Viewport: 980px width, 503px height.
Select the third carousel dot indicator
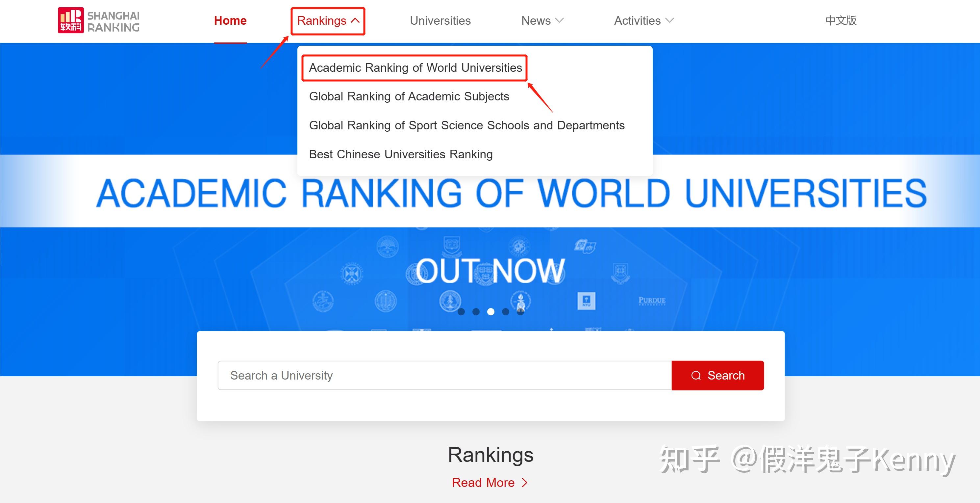click(491, 312)
